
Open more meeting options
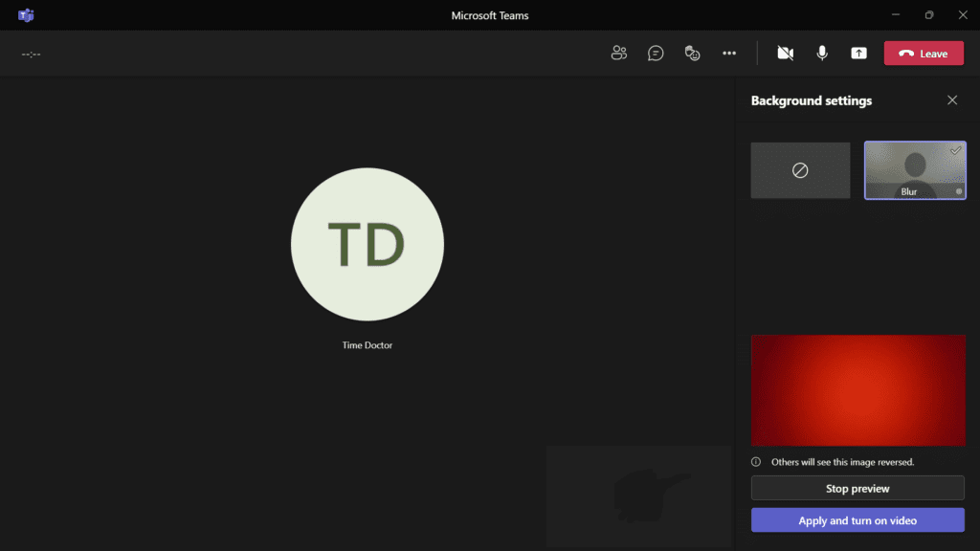pos(728,54)
